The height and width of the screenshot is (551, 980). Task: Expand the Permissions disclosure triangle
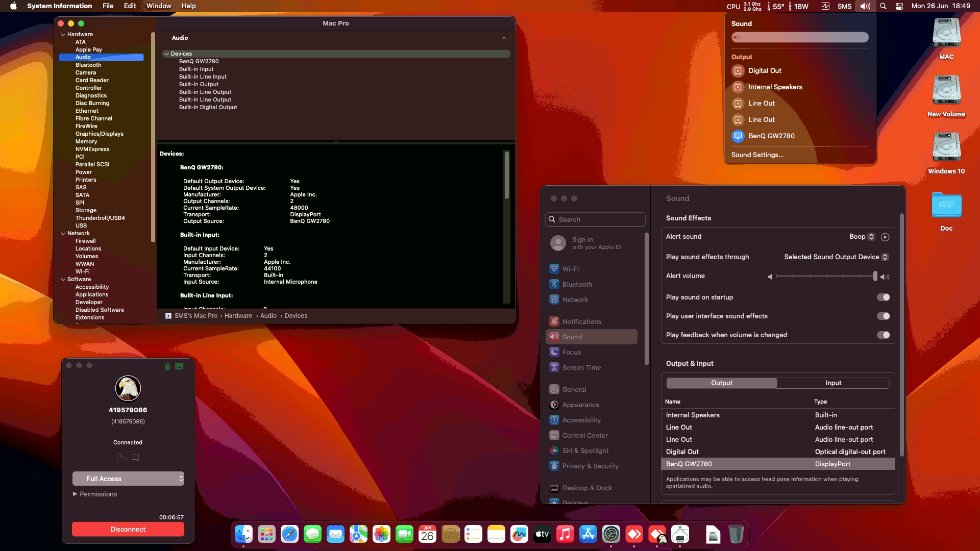[x=75, y=494]
